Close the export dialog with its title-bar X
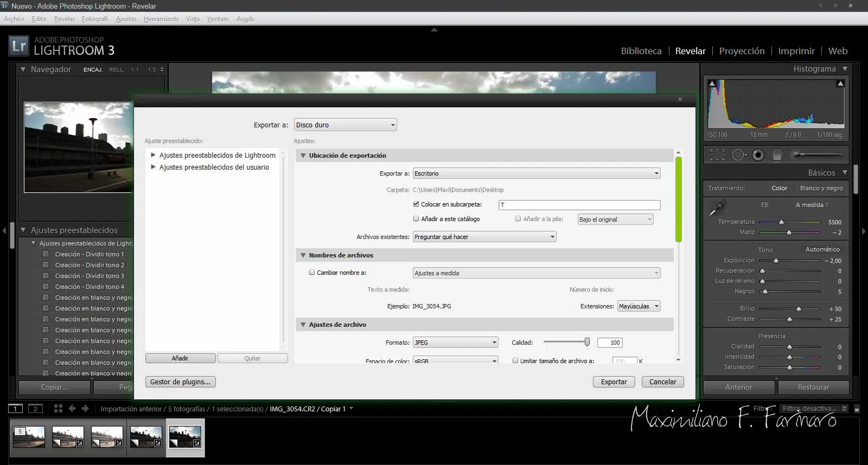Screen dimensions: 868x465 tap(680, 99)
